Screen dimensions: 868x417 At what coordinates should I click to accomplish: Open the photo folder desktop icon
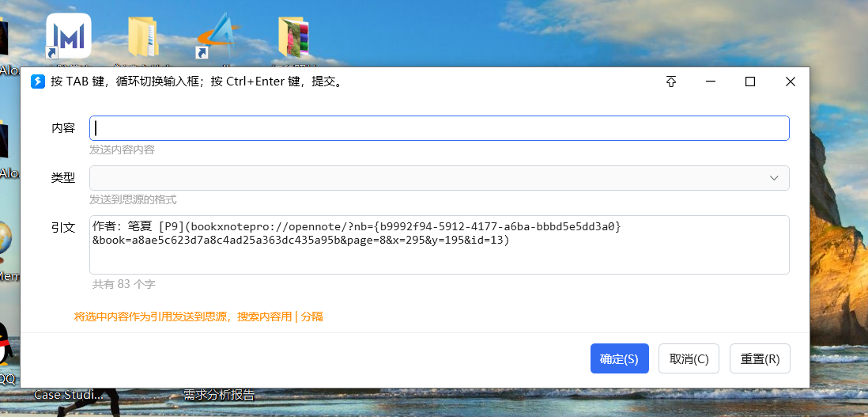point(293,36)
